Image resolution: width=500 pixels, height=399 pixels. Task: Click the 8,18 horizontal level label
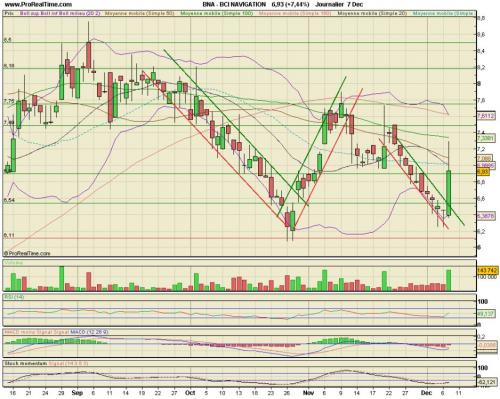pos(9,66)
